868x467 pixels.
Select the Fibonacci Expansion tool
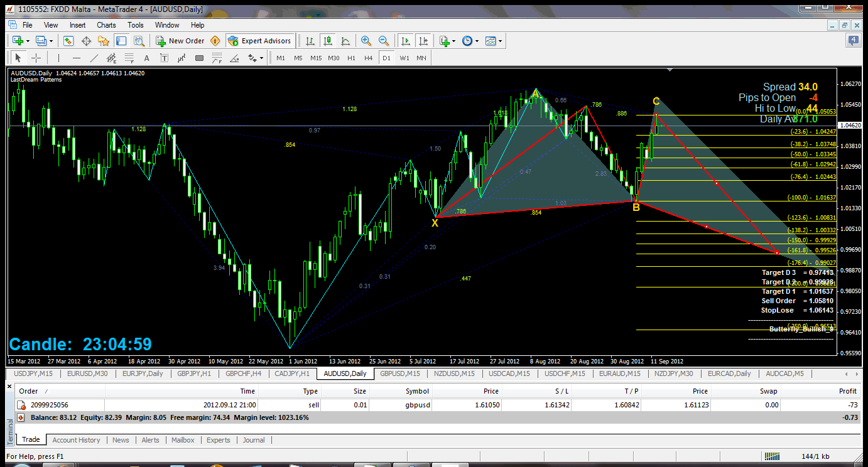pyautogui.click(x=217, y=58)
